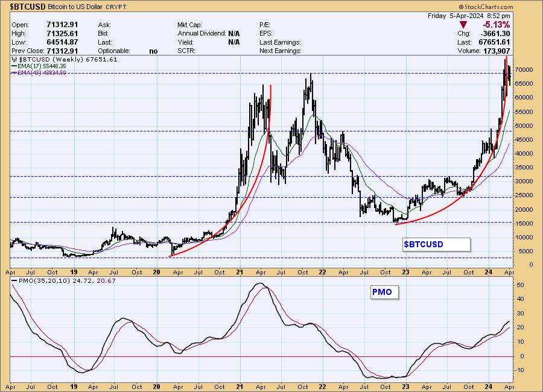Click the '24' year label under price chart
Viewport: 543px width, 392px height.
click(x=488, y=272)
